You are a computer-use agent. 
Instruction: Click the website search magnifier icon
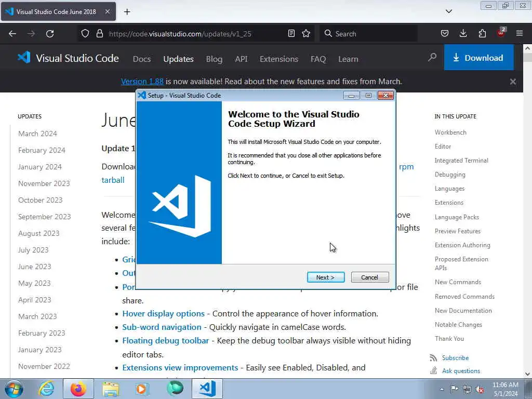pos(432,57)
